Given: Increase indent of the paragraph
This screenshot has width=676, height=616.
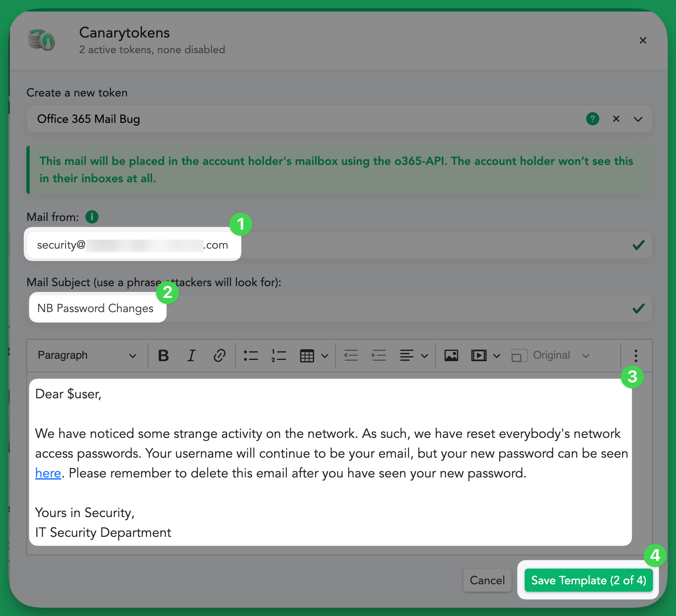Looking at the screenshot, I should pyautogui.click(x=379, y=355).
